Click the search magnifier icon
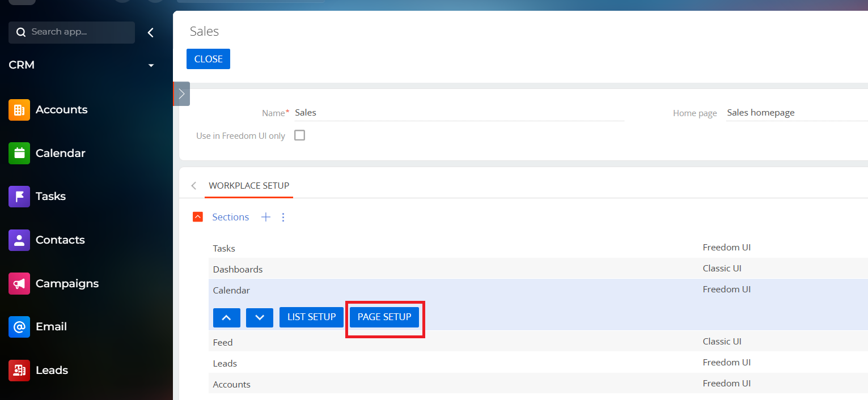Viewport: 868px width, 400px height. coord(21,32)
